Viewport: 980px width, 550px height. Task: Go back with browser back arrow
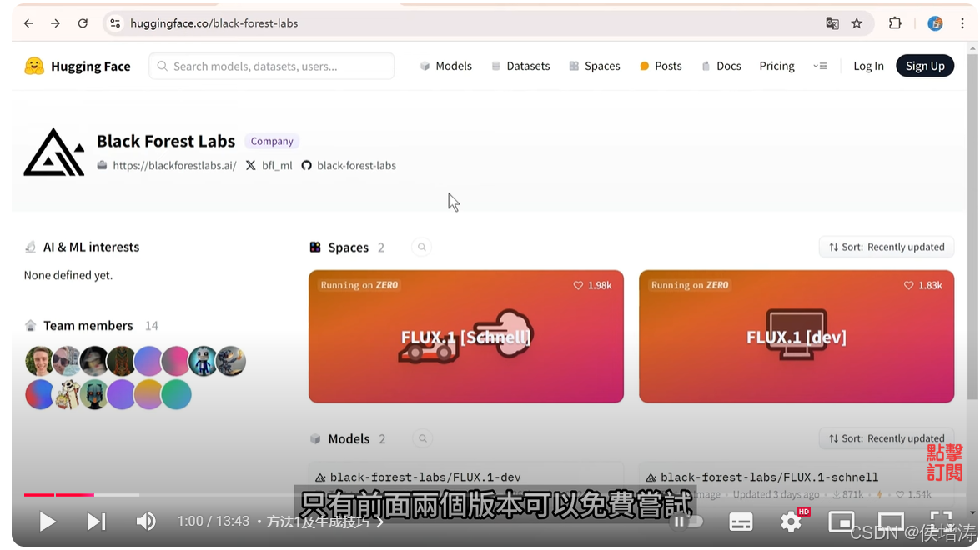click(x=28, y=23)
